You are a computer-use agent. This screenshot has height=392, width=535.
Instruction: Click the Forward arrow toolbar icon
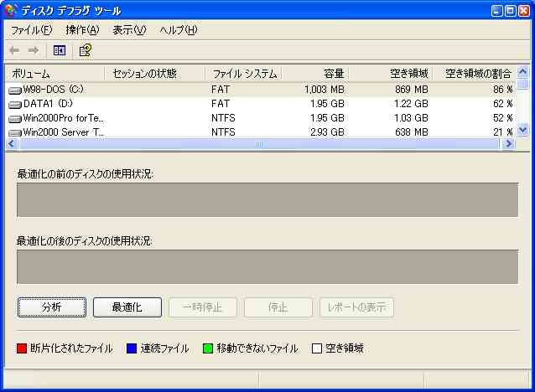(34, 50)
